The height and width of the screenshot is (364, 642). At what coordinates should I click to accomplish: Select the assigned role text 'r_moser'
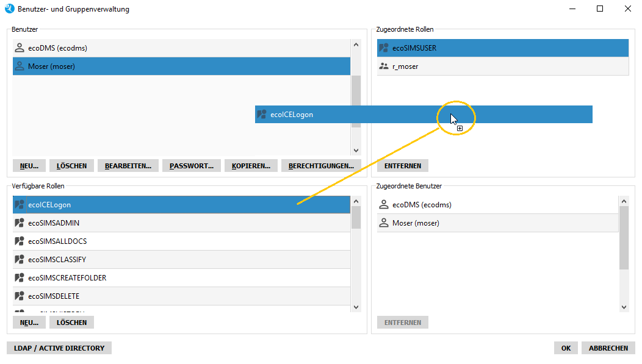[x=405, y=66]
